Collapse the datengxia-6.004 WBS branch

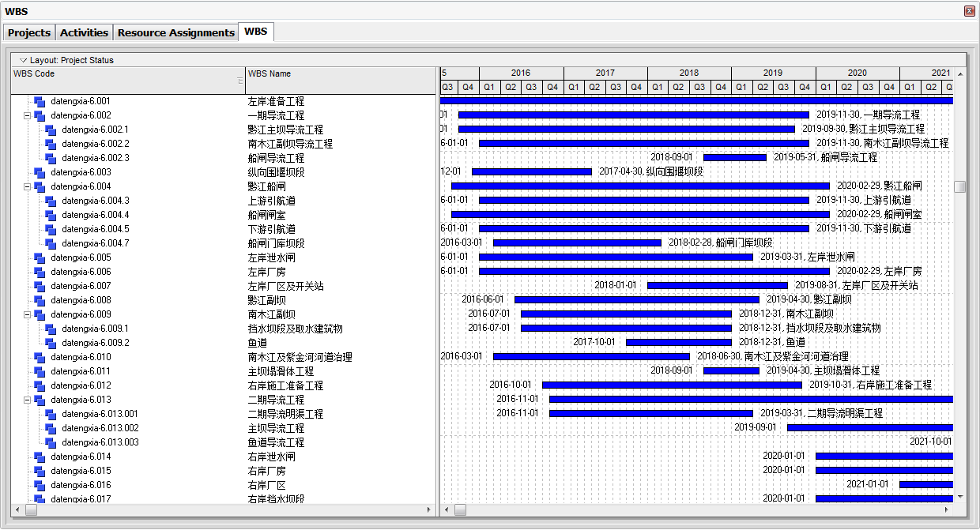[27, 186]
